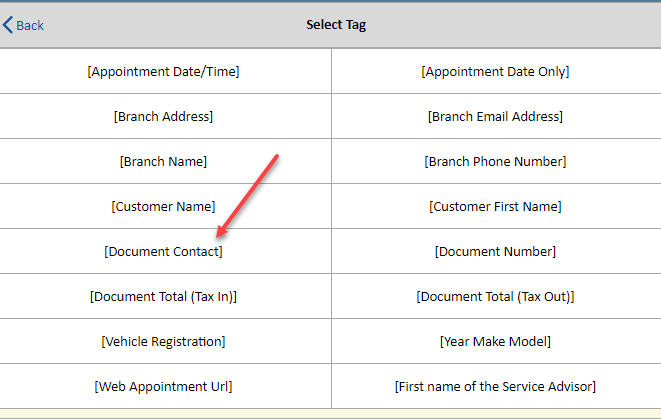This screenshot has width=661, height=419.
Task: Pick the [Document Number] tag
Action: pos(496,252)
